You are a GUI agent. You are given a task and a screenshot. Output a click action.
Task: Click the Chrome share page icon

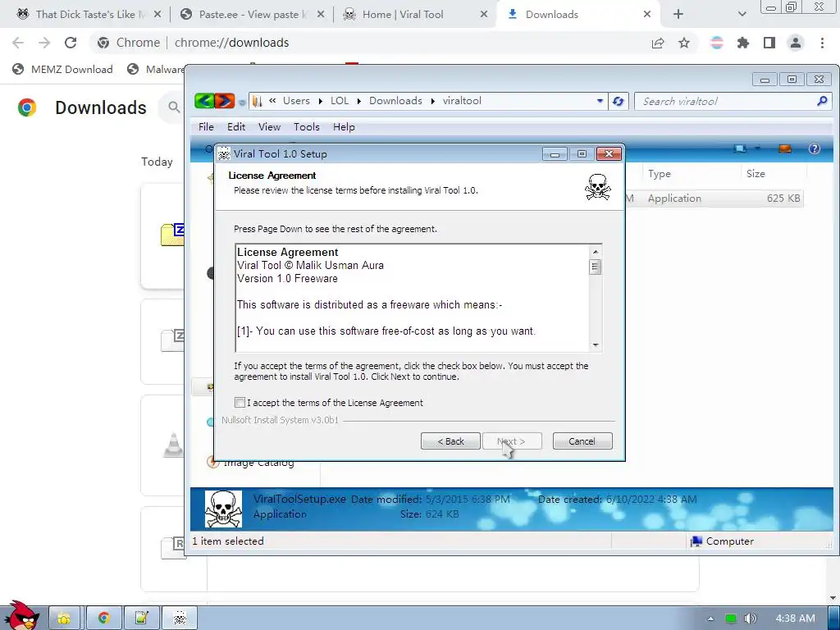click(x=658, y=43)
